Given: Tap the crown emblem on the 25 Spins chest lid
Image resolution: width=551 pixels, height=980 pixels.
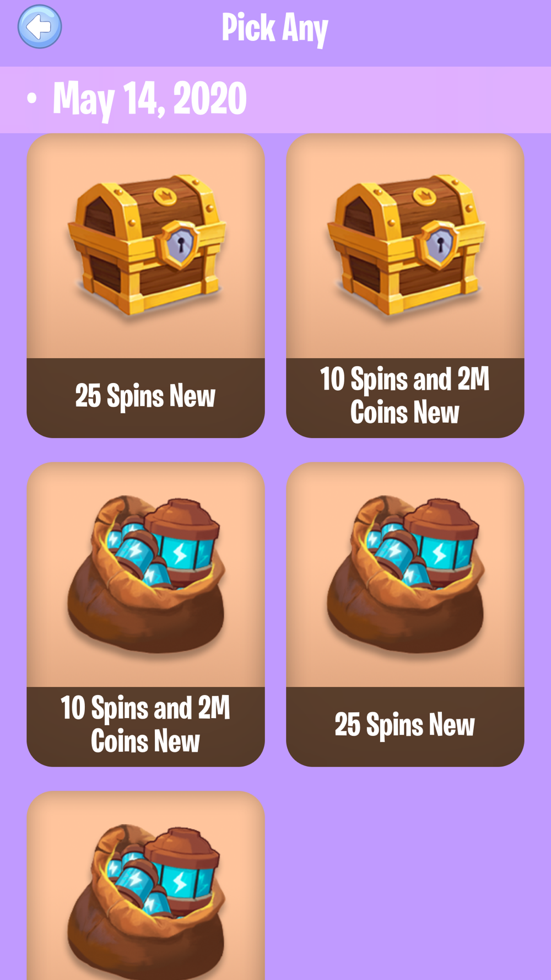Looking at the screenshot, I should pyautogui.click(x=164, y=195).
